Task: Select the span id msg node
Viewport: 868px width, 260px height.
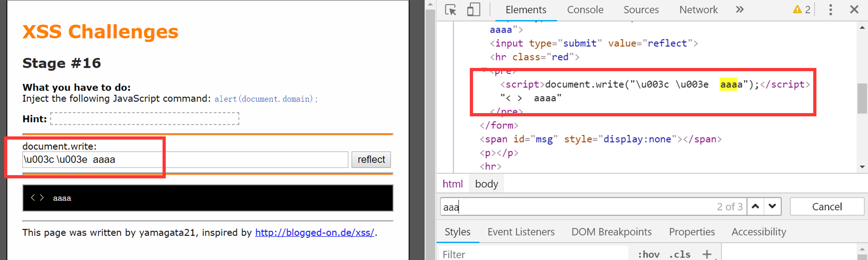Action: click(600, 139)
